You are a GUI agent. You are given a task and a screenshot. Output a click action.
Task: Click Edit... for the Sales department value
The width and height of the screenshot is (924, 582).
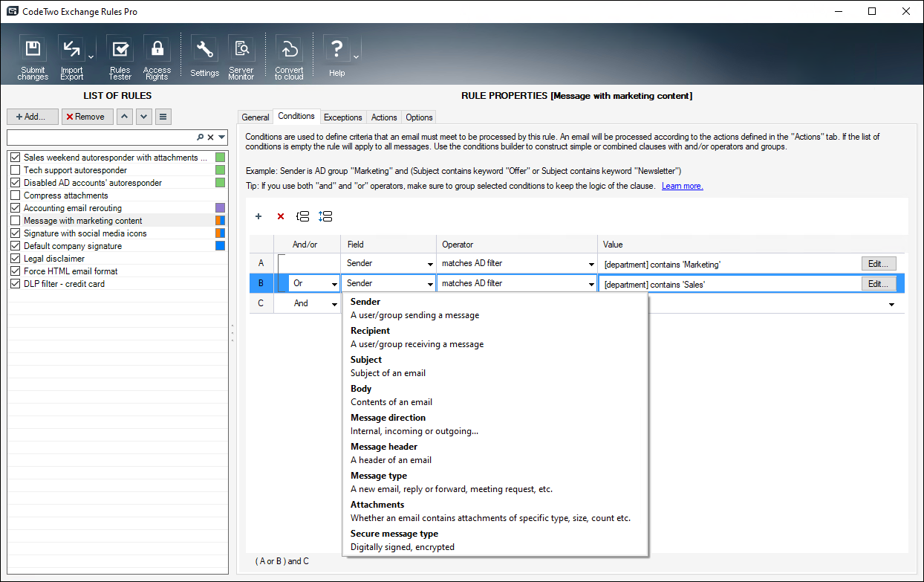click(879, 284)
